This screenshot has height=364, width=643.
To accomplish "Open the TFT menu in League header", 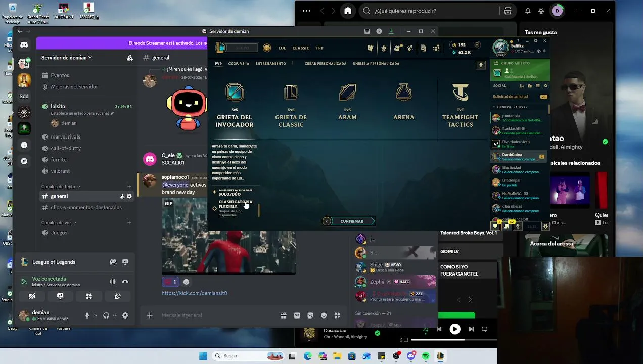I will [x=319, y=48].
